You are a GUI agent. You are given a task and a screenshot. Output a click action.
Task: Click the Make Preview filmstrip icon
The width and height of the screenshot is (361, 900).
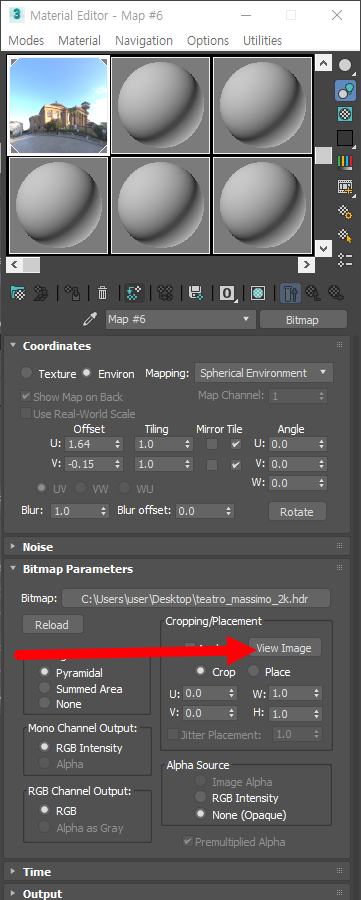pyautogui.click(x=345, y=187)
